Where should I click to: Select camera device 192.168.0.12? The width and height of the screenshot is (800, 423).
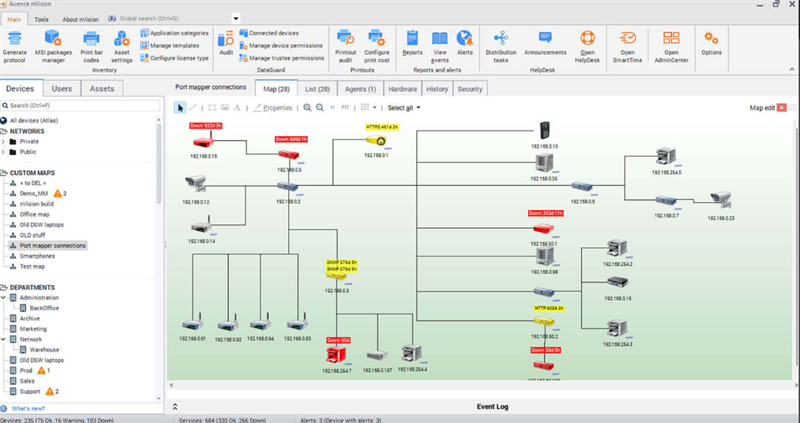[x=195, y=183]
